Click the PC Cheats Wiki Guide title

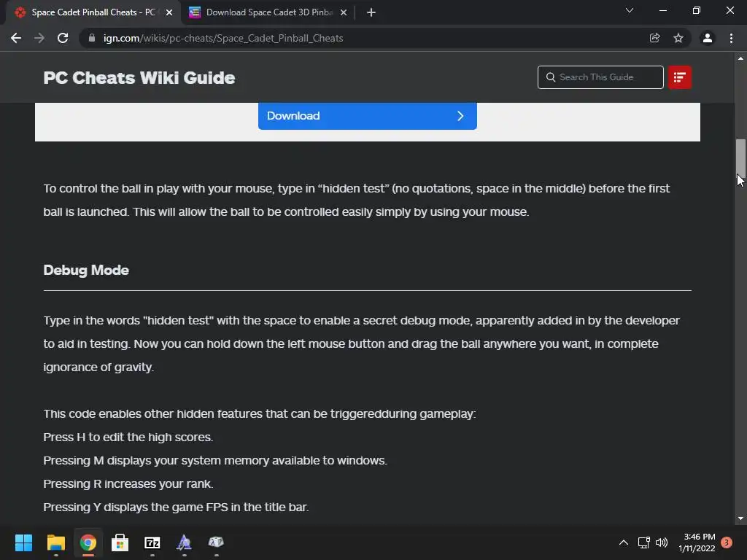[x=139, y=77]
